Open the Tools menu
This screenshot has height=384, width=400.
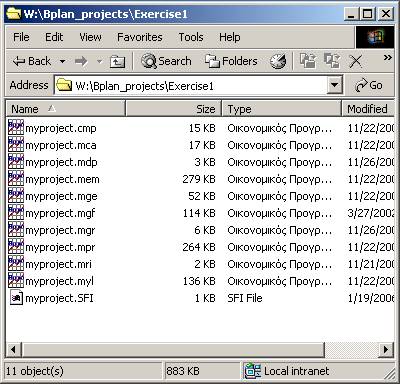[x=191, y=37]
